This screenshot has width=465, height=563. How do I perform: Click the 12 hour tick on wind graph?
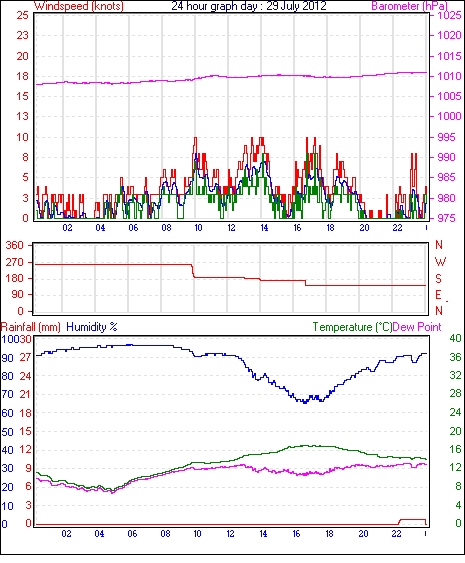[x=231, y=228]
